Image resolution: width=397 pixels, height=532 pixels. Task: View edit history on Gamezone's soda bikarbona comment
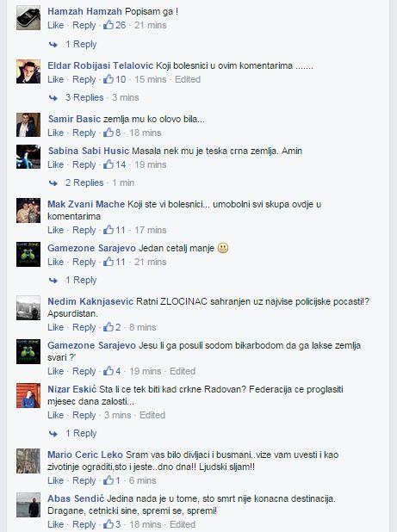click(x=183, y=371)
